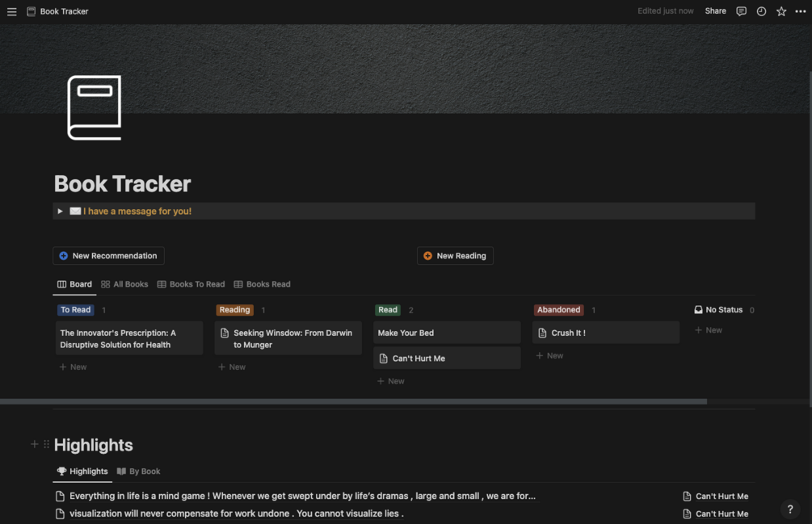Click the board's horizontal scrollbar

pos(353,401)
